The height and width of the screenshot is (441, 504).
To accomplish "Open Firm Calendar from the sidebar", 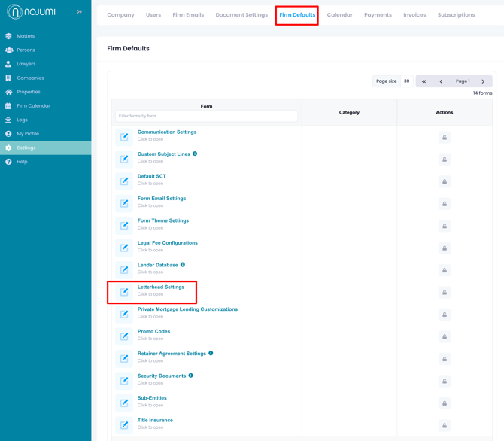I will (x=33, y=106).
